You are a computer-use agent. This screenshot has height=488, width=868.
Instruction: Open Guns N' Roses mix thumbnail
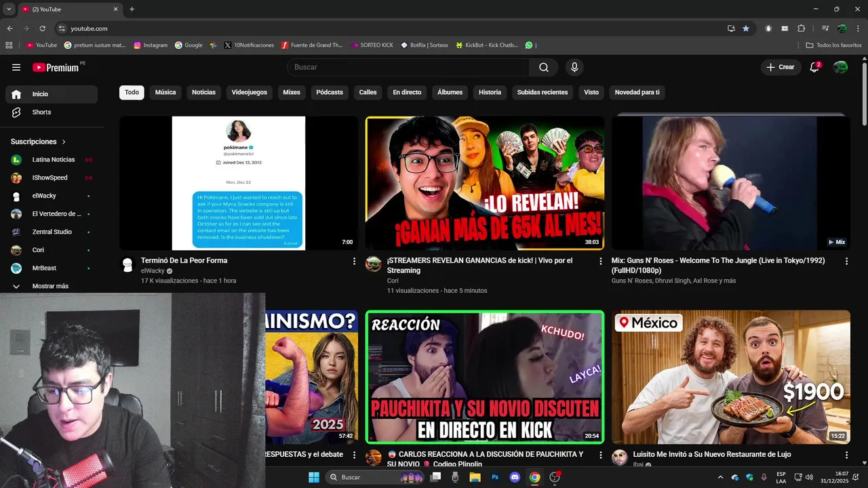731,183
